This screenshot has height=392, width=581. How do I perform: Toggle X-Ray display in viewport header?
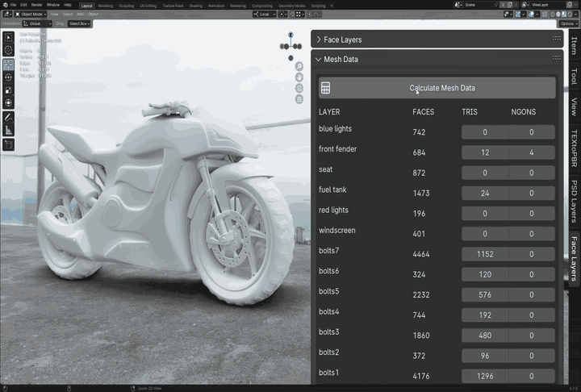[x=545, y=14]
